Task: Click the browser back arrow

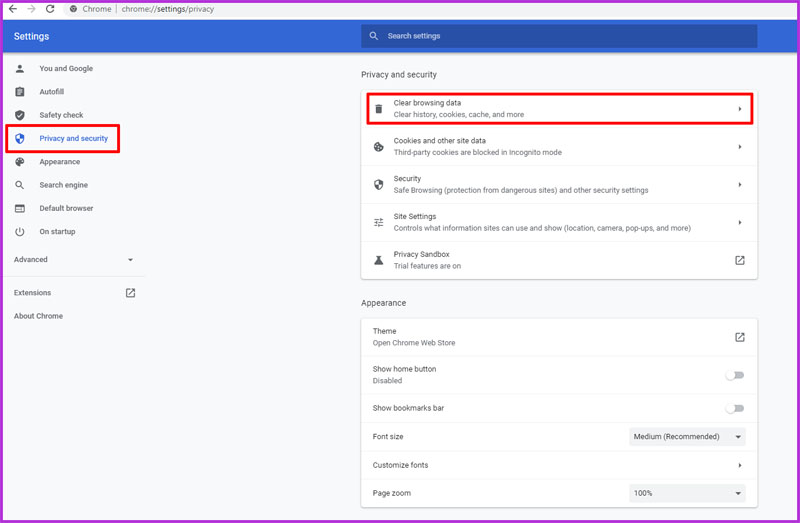Action: 12,9
